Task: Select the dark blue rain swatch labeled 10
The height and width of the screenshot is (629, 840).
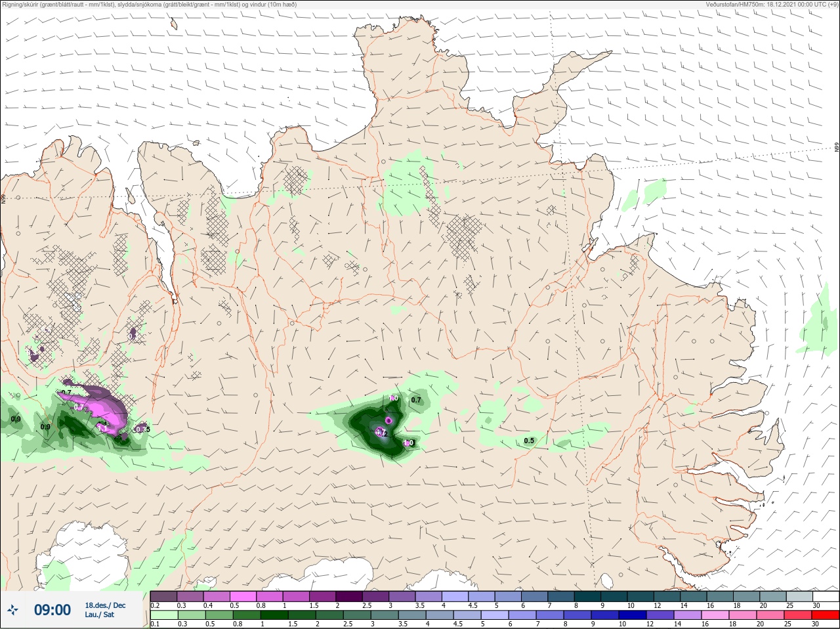Action: click(x=633, y=615)
